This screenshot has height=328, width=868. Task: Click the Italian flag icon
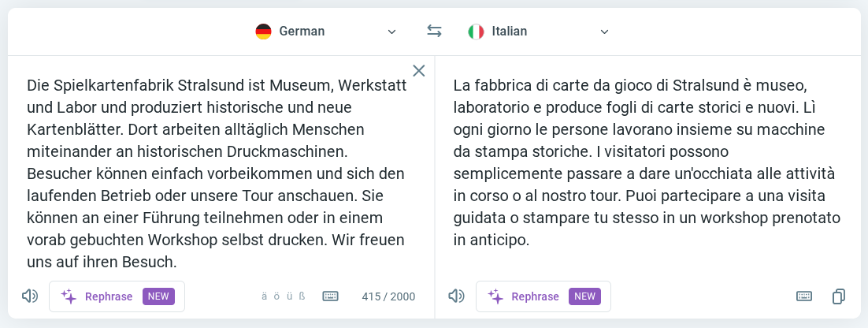(x=476, y=32)
